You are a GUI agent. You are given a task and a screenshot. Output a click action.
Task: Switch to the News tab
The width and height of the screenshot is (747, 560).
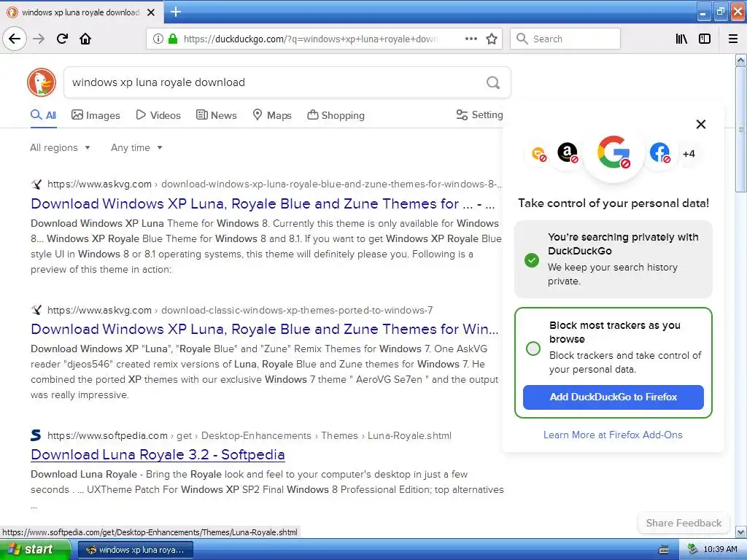pyautogui.click(x=216, y=114)
